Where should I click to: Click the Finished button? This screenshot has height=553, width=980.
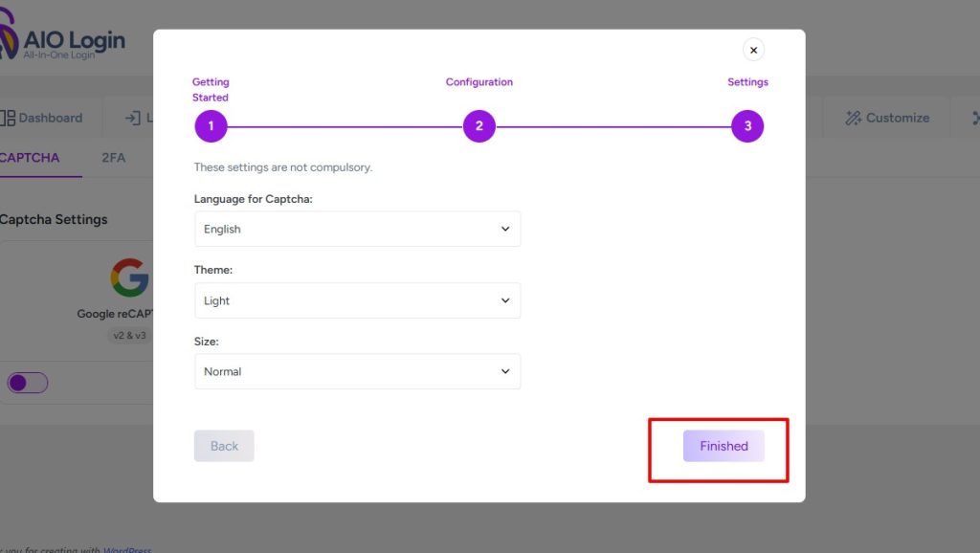tap(724, 446)
